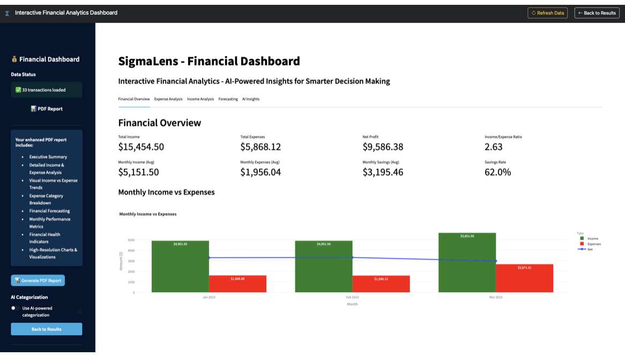Click the SigmaLens - Financial Dashboard title
This screenshot has height=364, width=625.
click(x=209, y=61)
